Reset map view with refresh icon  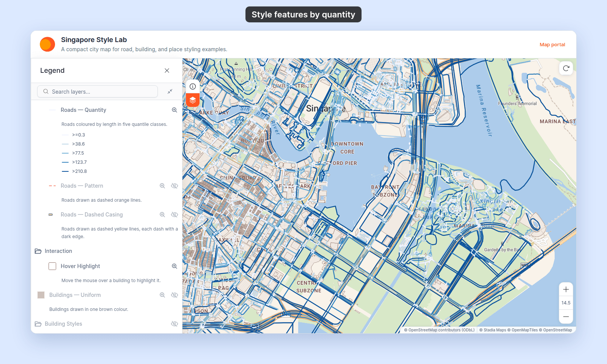(x=566, y=68)
